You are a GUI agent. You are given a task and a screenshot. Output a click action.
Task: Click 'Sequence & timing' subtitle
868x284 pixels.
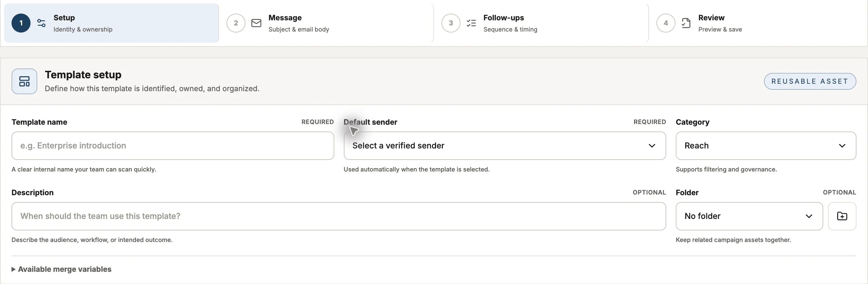tap(510, 29)
